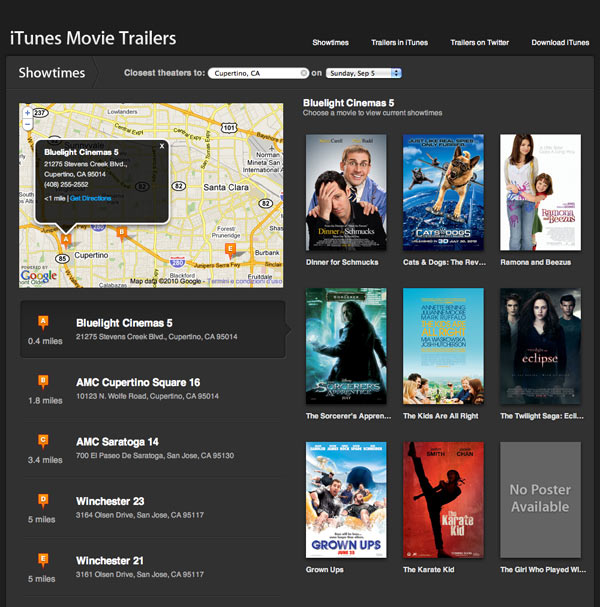Open the Dinner for Schmucks poster
Viewport: 600px width, 607px height.
tap(346, 191)
